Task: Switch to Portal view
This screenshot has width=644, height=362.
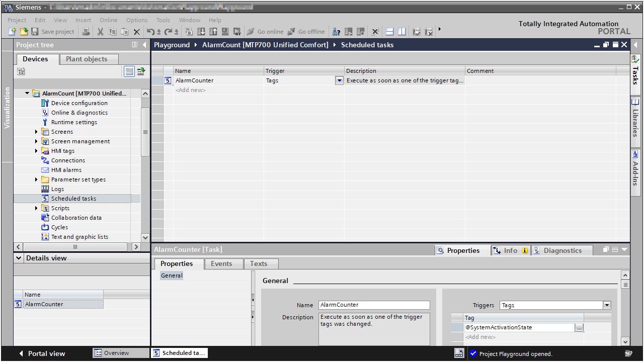Action: (42, 353)
